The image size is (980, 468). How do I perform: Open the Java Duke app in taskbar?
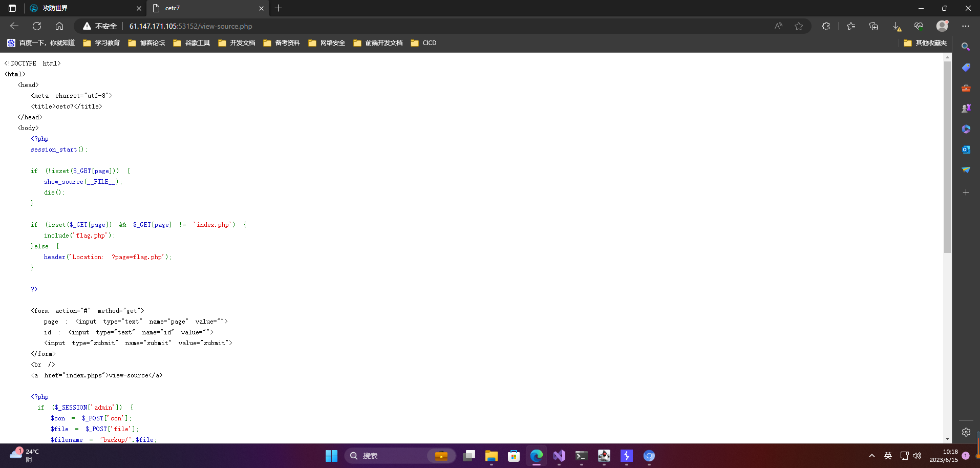[x=604, y=456]
